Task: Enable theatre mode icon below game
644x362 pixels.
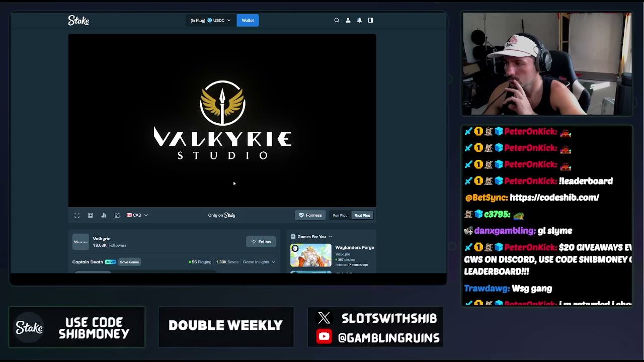Action: 91,215
